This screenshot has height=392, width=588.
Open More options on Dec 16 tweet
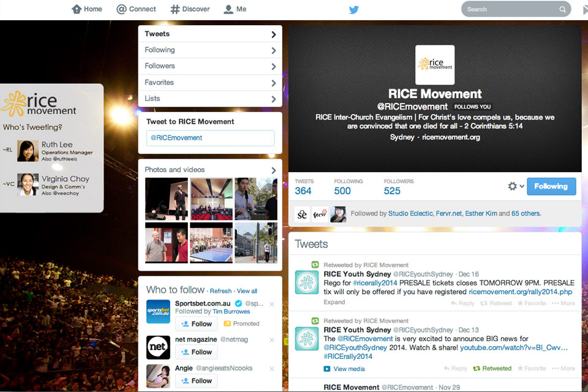563,303
